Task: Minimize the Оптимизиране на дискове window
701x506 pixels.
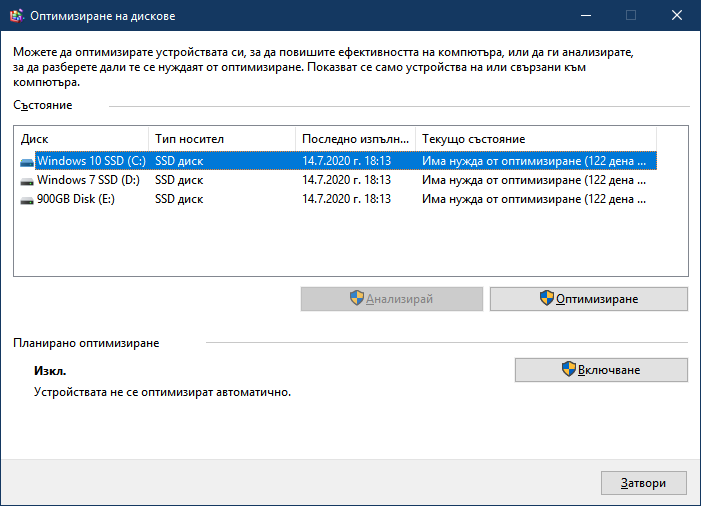Action: [x=586, y=16]
